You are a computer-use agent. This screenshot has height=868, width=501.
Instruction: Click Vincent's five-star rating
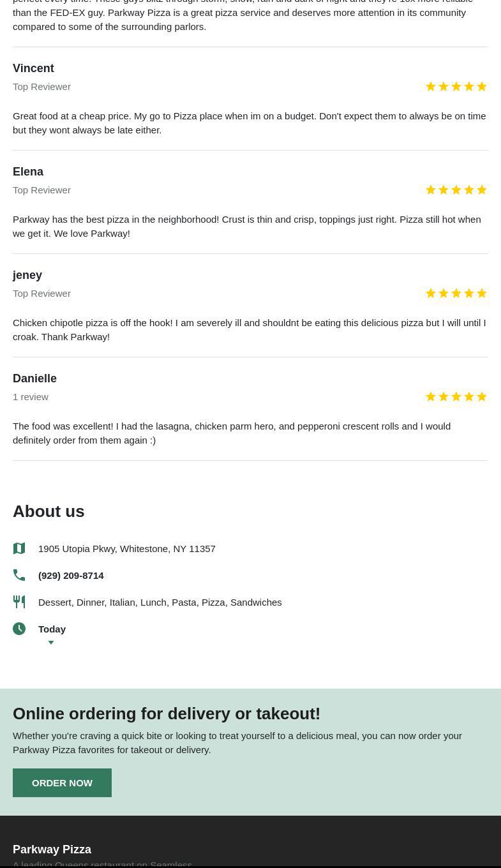(x=456, y=87)
